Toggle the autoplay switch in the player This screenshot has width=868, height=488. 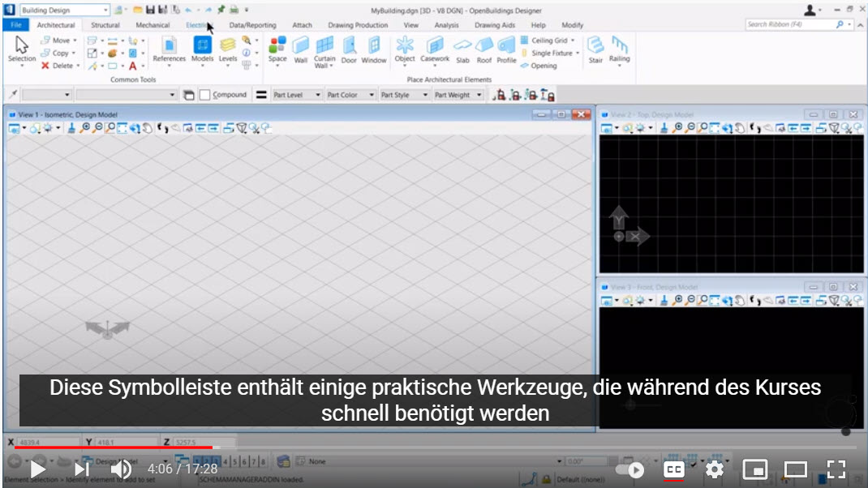(630, 469)
